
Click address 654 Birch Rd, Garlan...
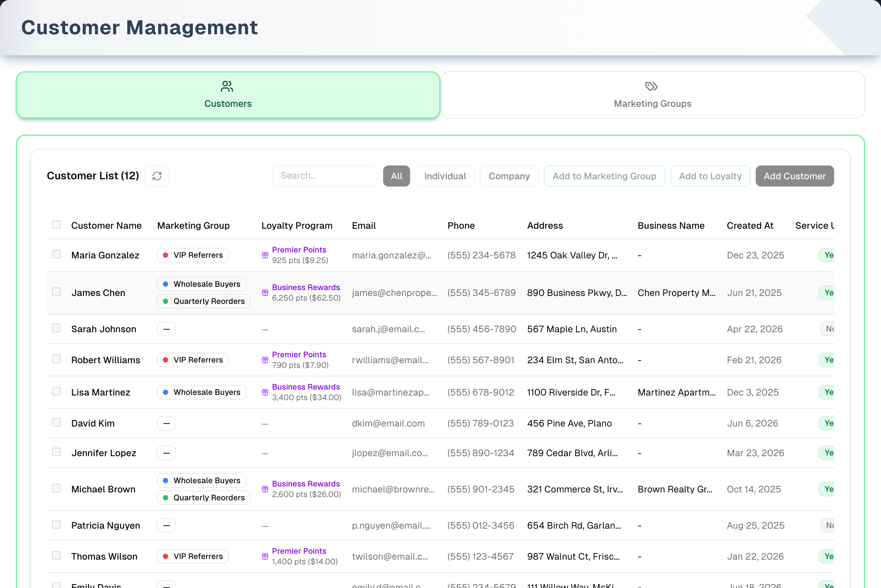pyautogui.click(x=574, y=526)
